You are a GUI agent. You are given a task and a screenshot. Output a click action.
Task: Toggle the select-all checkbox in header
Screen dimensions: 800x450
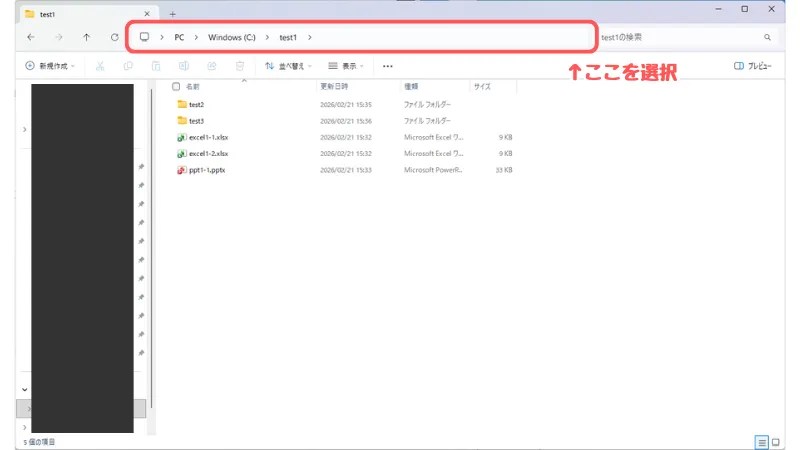click(176, 86)
